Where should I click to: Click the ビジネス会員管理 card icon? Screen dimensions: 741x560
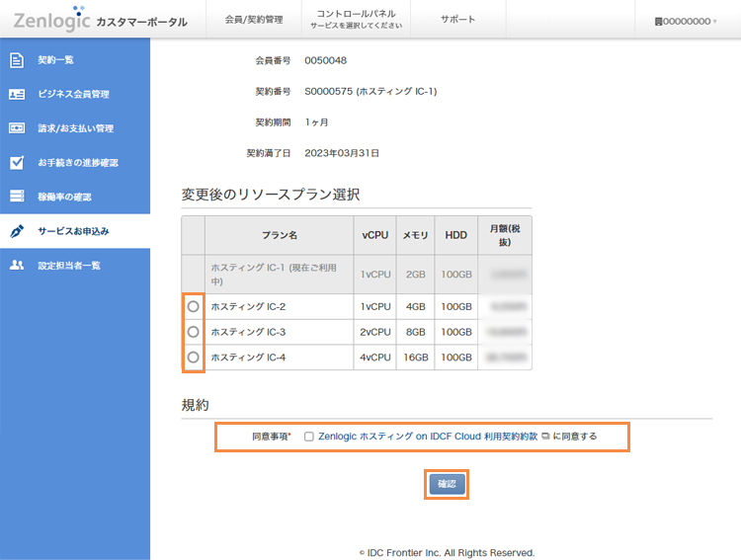point(17,94)
